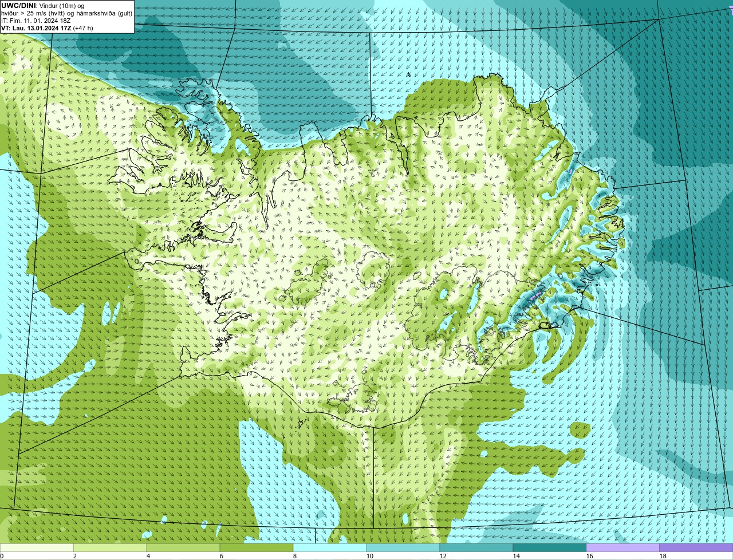Click the legend scale label "18"
This screenshot has width=733, height=560.
coord(663,556)
